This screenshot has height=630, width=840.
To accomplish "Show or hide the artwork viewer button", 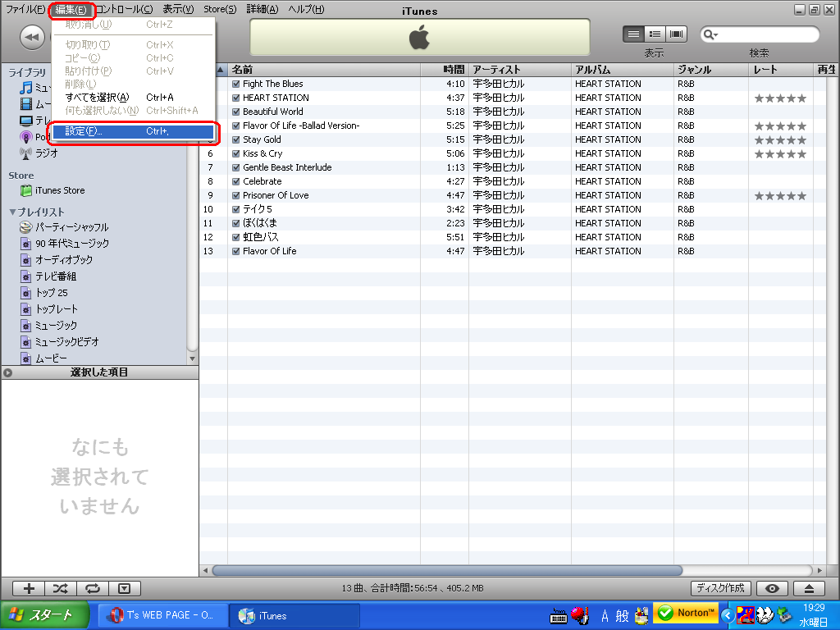I will point(125,589).
